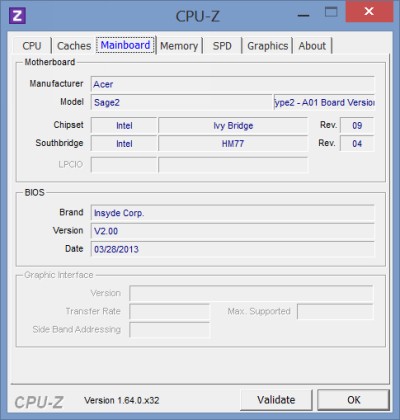Click the Chipset vendor field Intel

(124, 126)
